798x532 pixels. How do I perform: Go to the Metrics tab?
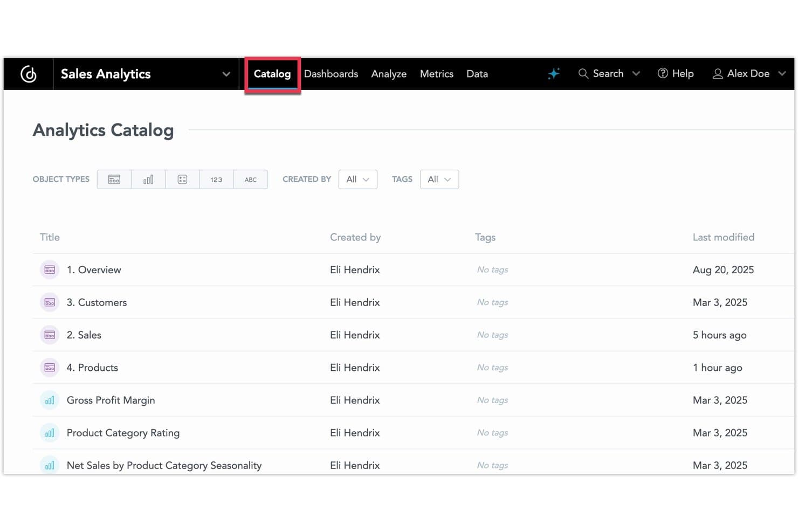pos(437,74)
